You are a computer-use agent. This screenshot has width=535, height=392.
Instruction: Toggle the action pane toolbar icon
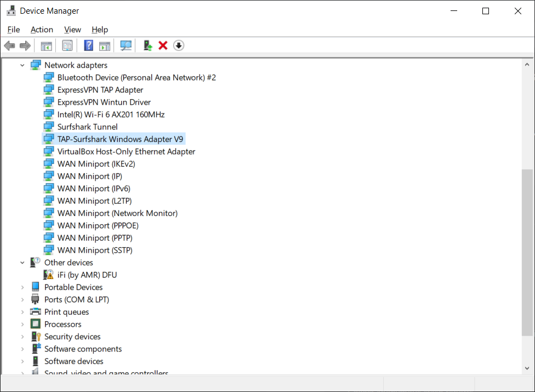(105, 46)
